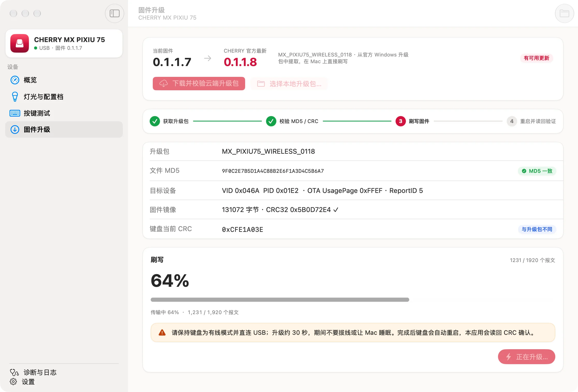Open 灯光与配置档 lighting section

64,97
